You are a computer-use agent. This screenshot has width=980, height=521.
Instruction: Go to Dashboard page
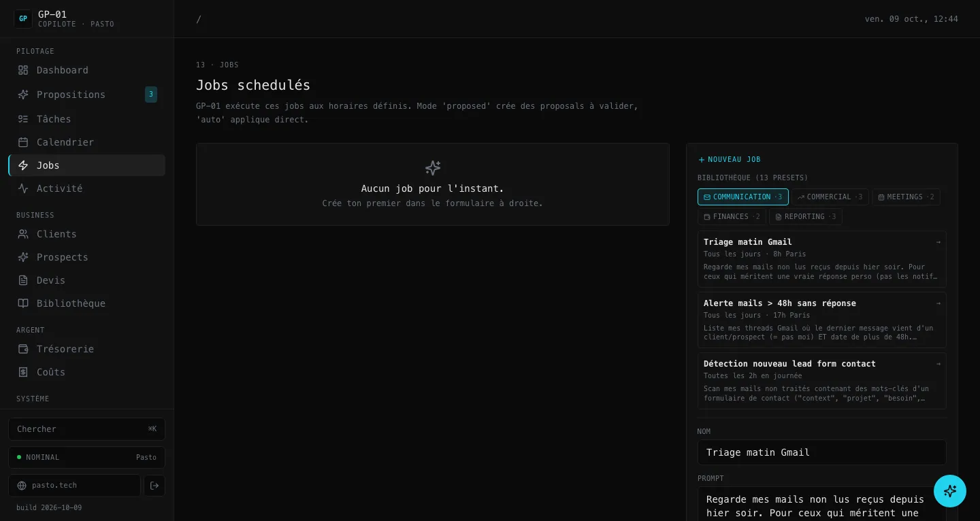click(x=87, y=70)
